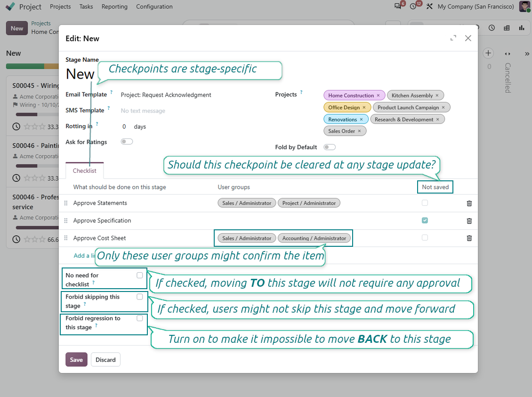Toggle the Fold by Default switch
This screenshot has width=532, height=397.
pos(330,147)
